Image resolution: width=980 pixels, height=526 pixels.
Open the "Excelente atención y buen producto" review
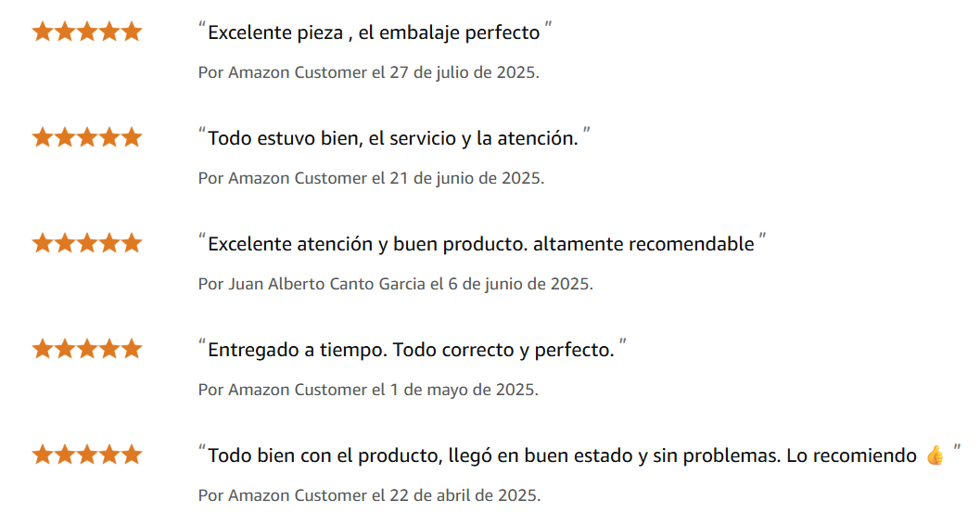tap(480, 245)
